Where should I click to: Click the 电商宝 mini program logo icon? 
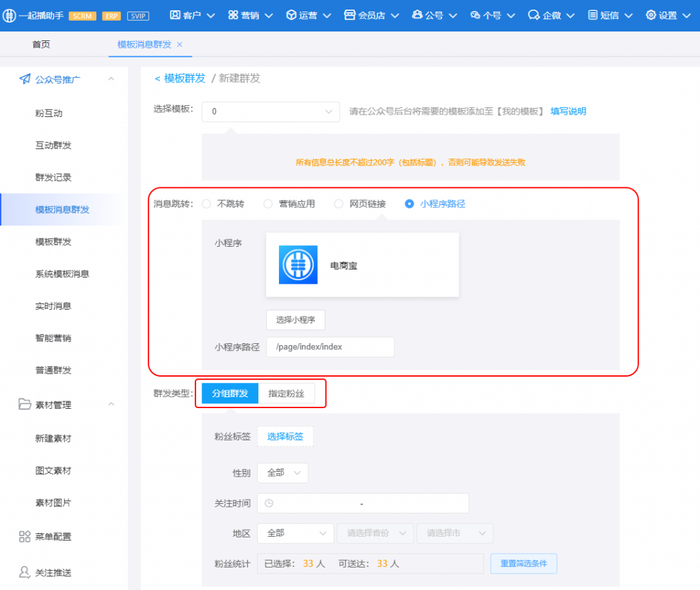(298, 265)
